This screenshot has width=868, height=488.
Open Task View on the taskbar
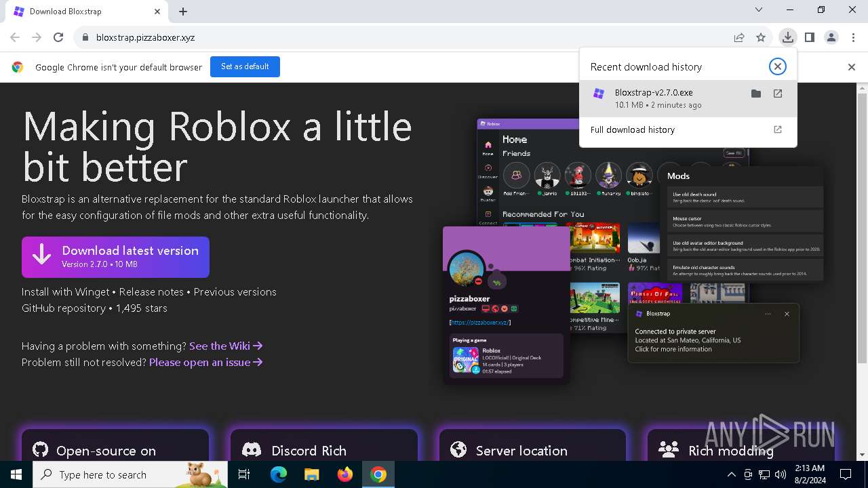point(244,474)
